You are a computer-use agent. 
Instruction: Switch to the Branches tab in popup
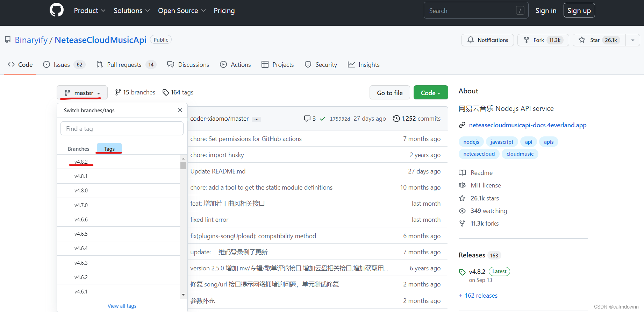click(79, 149)
